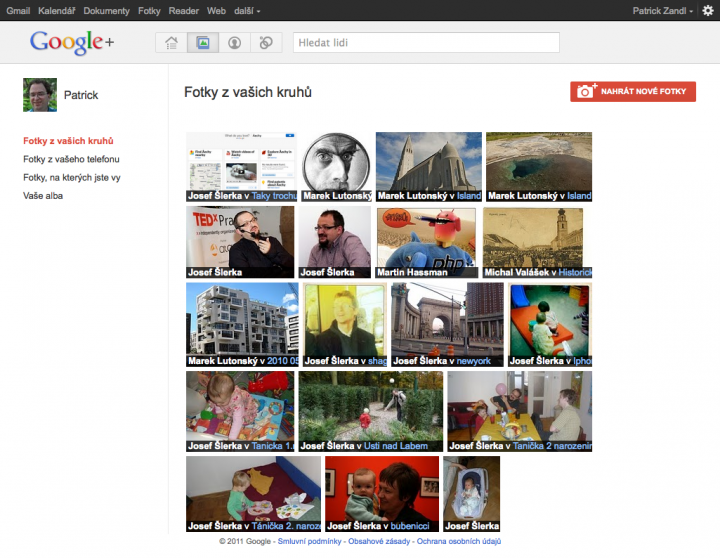This screenshot has height=558, width=720.
Task: Open the Profile icon in the navigation bar
Action: point(234,43)
